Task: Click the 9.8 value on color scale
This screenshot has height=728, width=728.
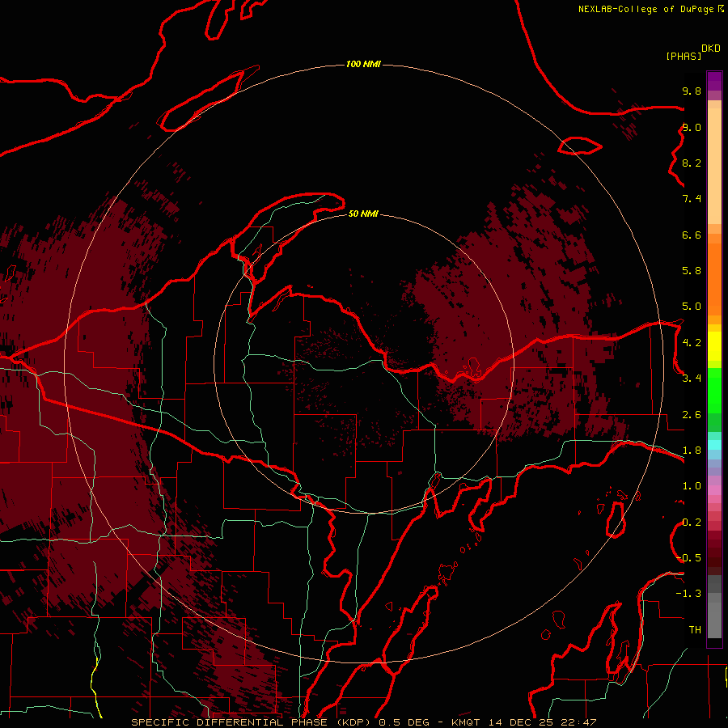Action: click(x=692, y=91)
